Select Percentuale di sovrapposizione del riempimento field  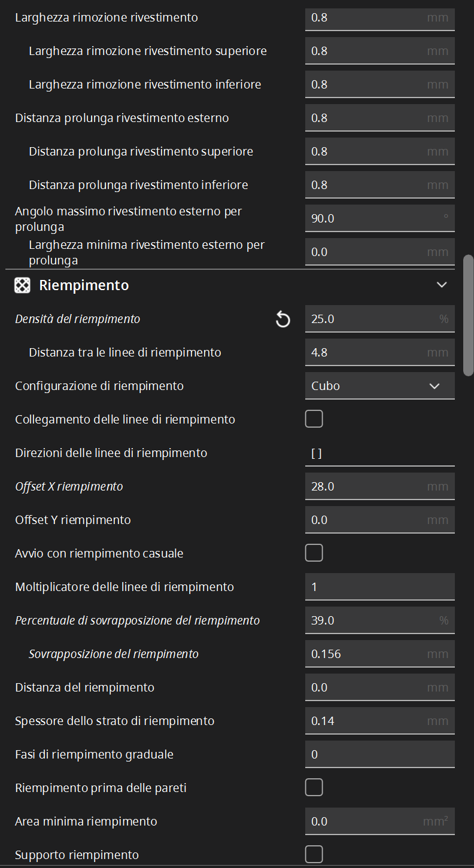tap(380, 620)
